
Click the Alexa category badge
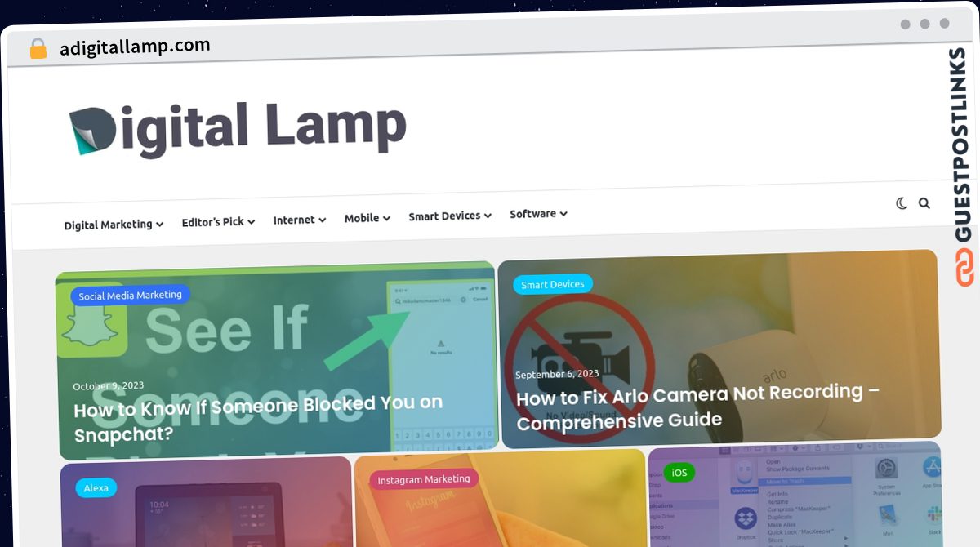click(x=96, y=487)
